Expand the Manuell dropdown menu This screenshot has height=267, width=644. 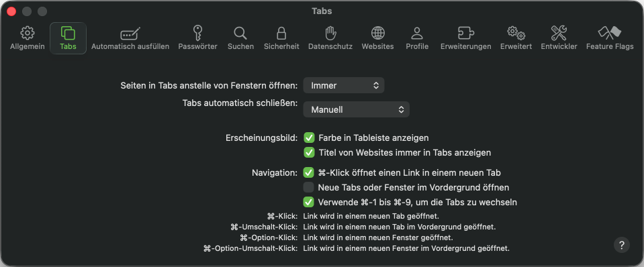click(356, 109)
